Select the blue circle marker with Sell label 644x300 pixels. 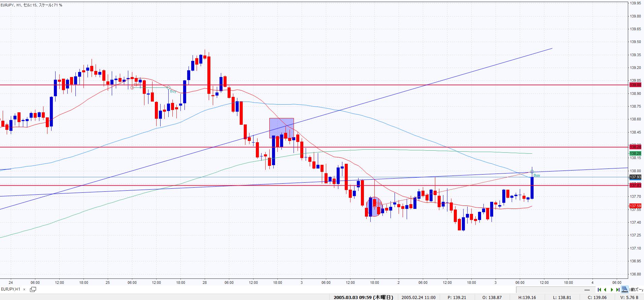(x=374, y=206)
